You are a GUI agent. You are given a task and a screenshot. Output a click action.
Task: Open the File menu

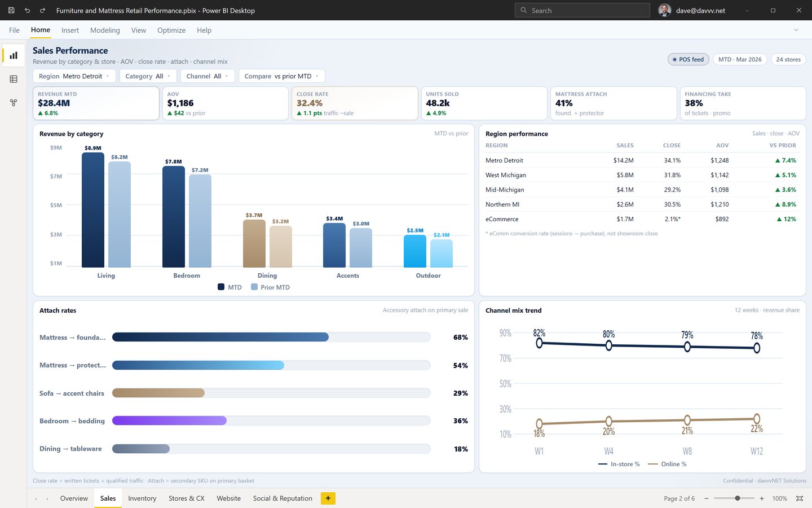(x=14, y=30)
